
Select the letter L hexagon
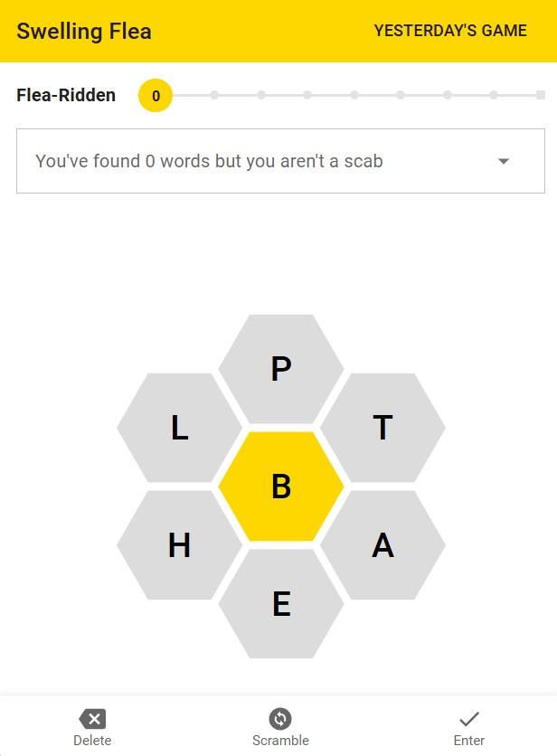point(180,428)
